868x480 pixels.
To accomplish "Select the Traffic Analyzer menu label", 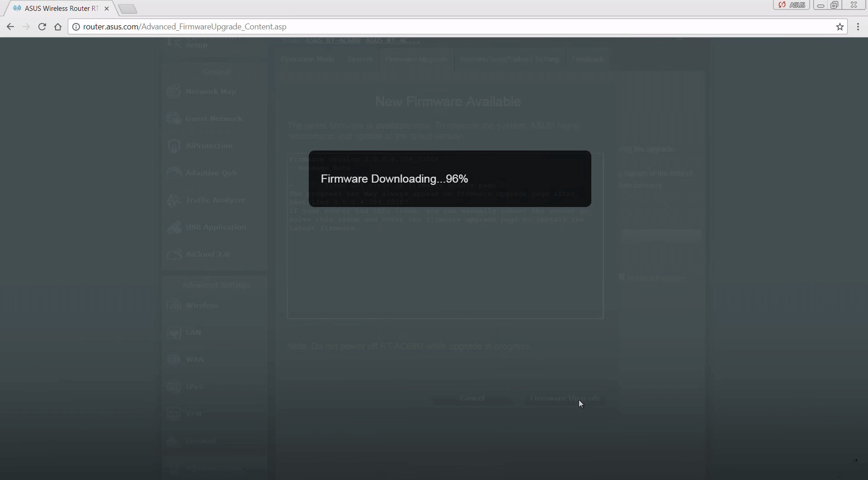I will point(215,200).
